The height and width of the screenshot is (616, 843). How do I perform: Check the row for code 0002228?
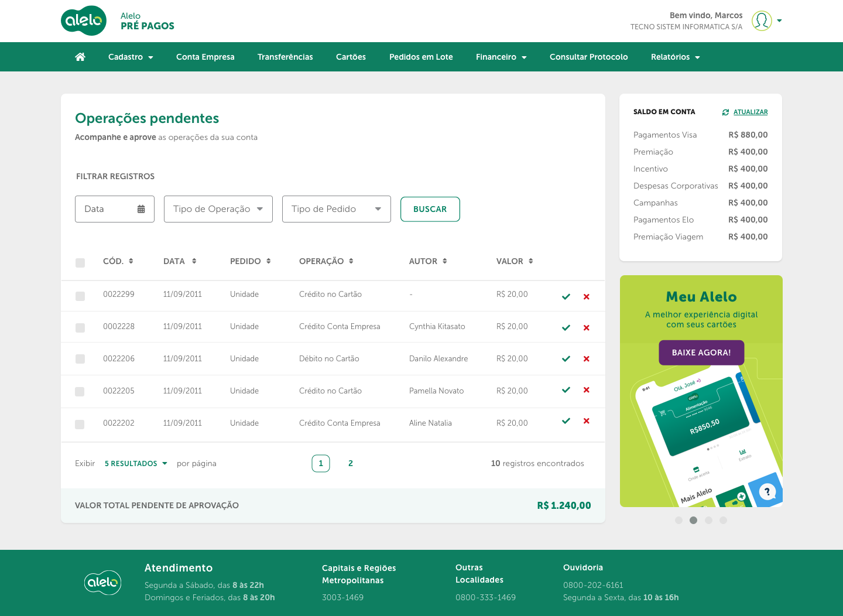(x=80, y=328)
